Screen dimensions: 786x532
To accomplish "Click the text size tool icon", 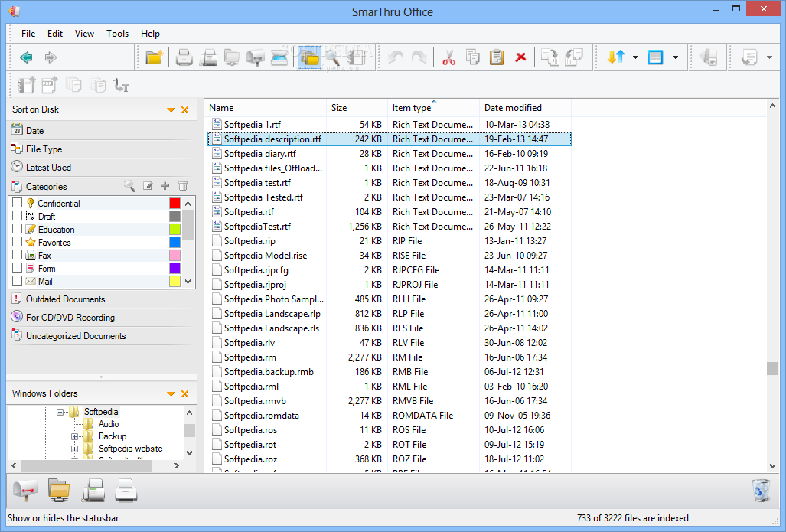I will tap(122, 85).
